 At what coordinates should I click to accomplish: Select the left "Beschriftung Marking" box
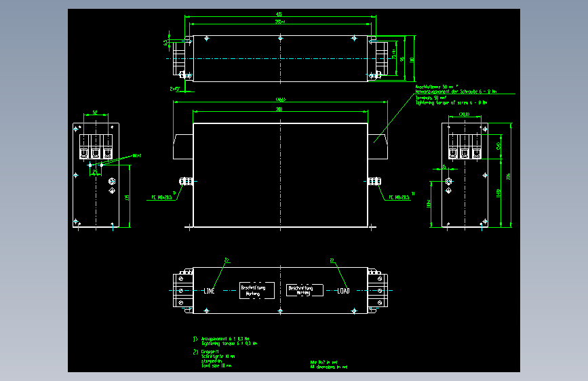pos(257,291)
